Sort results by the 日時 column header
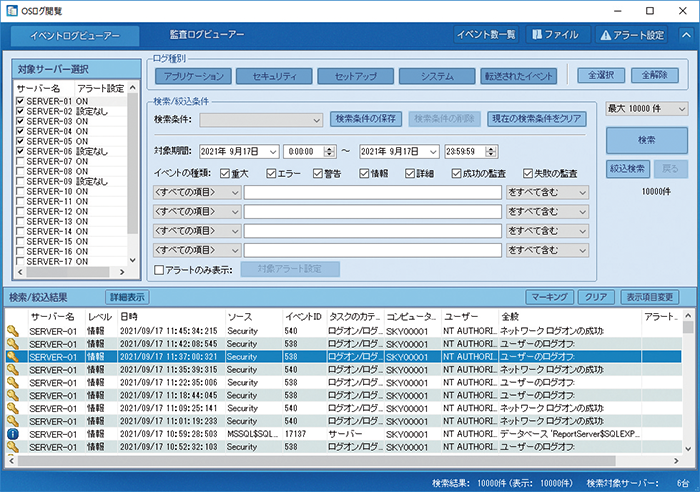Screen dimensions: 700x492 coord(171,317)
